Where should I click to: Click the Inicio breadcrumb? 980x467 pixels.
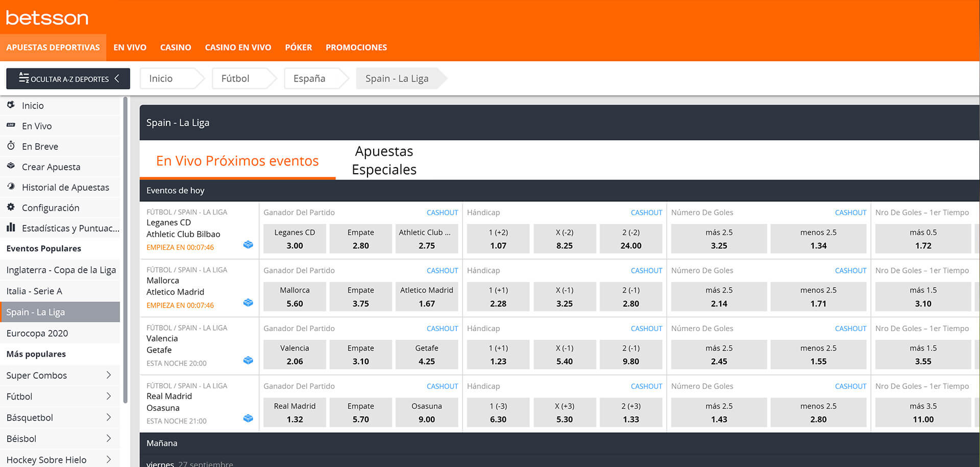173,79
